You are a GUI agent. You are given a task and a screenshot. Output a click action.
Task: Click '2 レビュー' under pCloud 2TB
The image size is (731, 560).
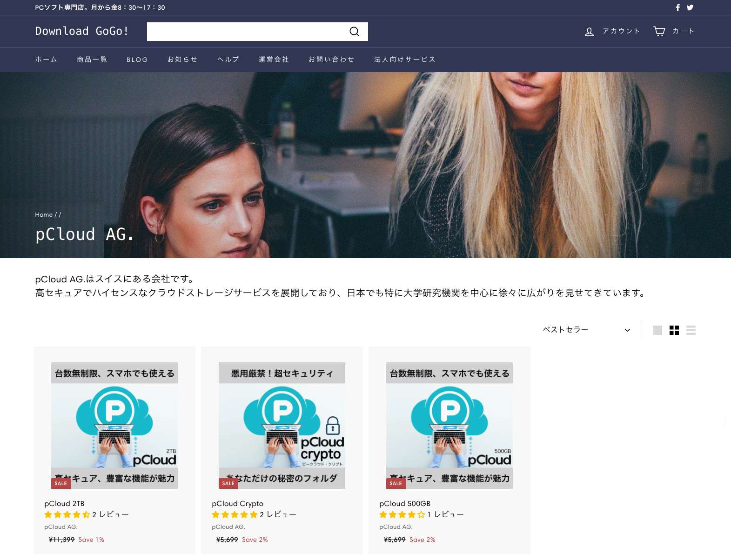(x=110, y=514)
